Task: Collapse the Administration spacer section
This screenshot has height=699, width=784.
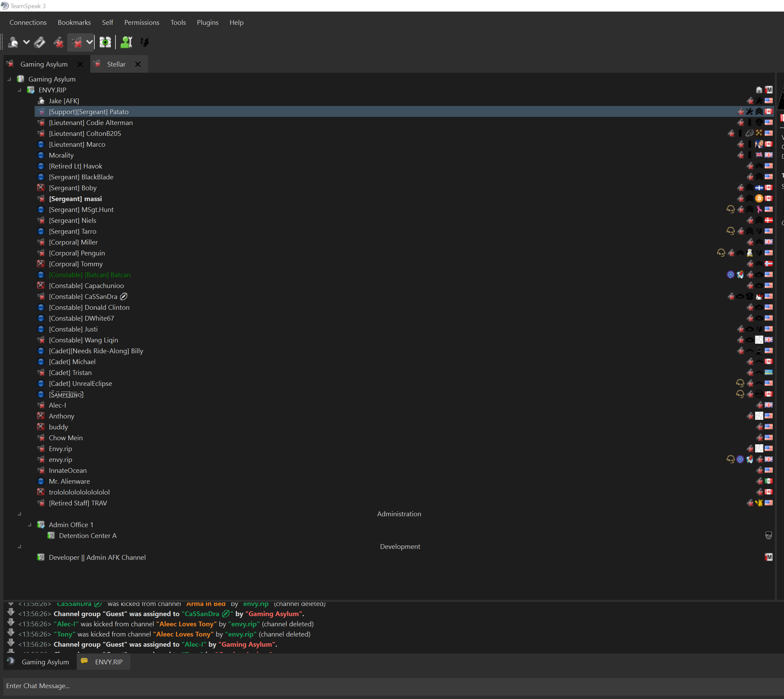Action: tap(20, 514)
